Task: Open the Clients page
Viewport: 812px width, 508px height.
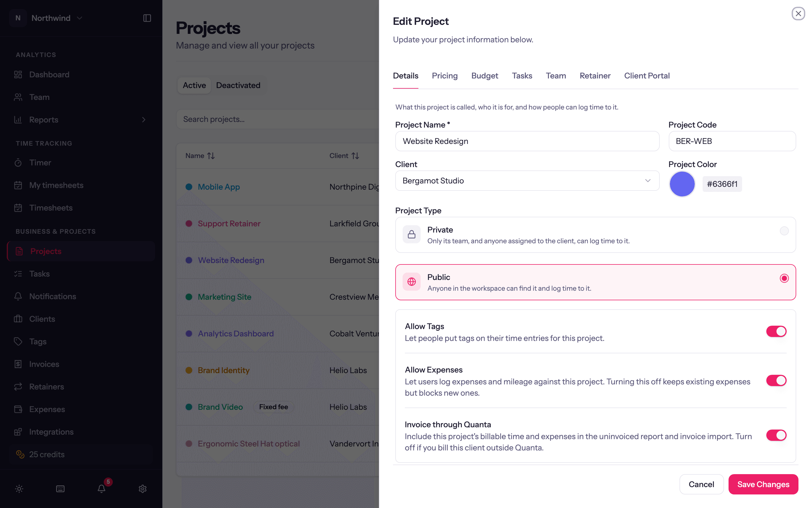Action: coord(42,319)
